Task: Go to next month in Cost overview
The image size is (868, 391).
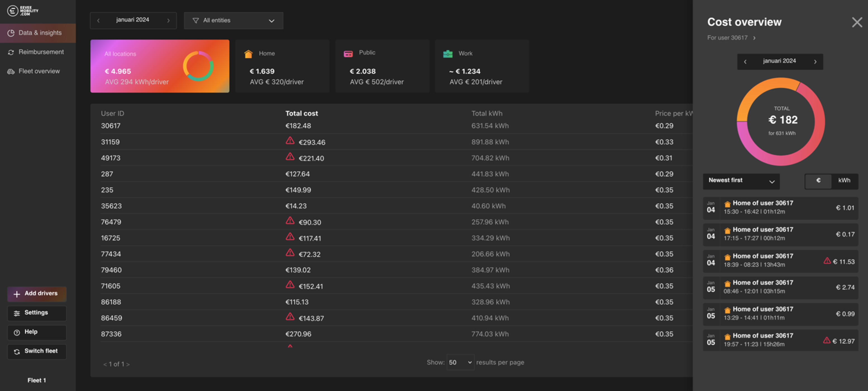Action: point(815,62)
